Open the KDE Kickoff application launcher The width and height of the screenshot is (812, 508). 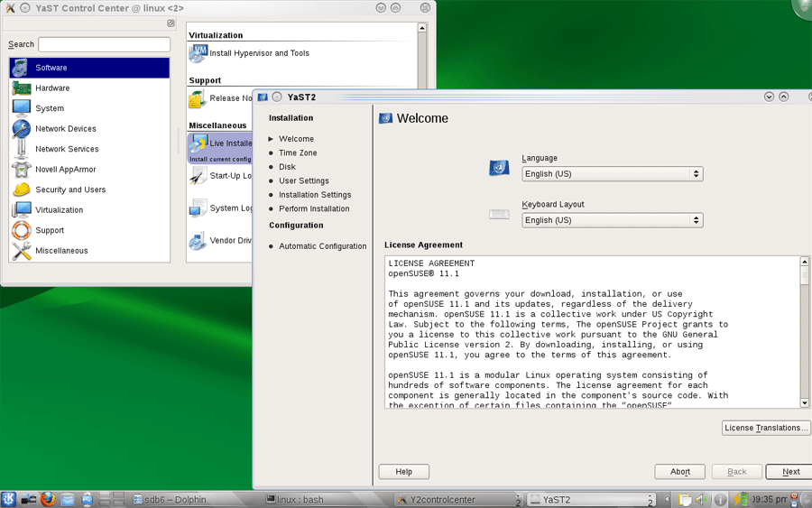coord(8,499)
